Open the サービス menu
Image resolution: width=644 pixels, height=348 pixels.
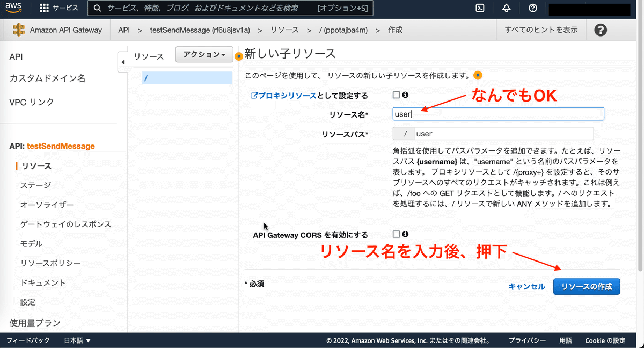[65, 8]
